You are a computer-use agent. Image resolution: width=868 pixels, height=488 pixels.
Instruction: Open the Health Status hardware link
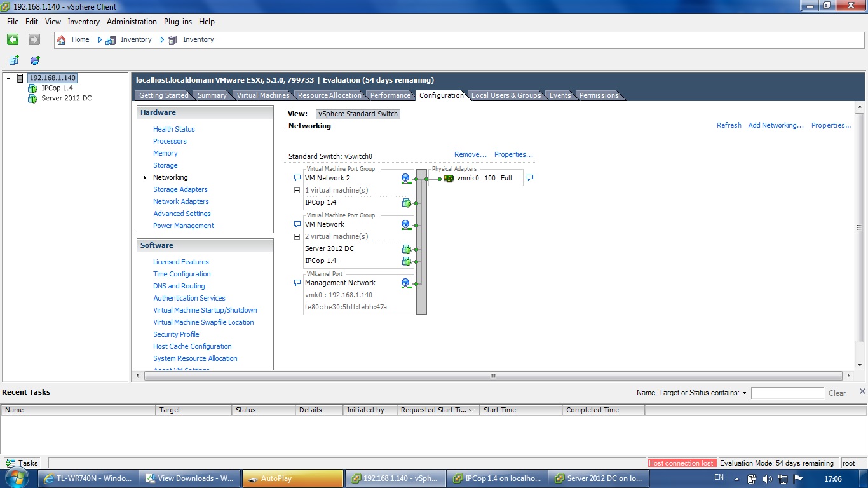[174, 129]
